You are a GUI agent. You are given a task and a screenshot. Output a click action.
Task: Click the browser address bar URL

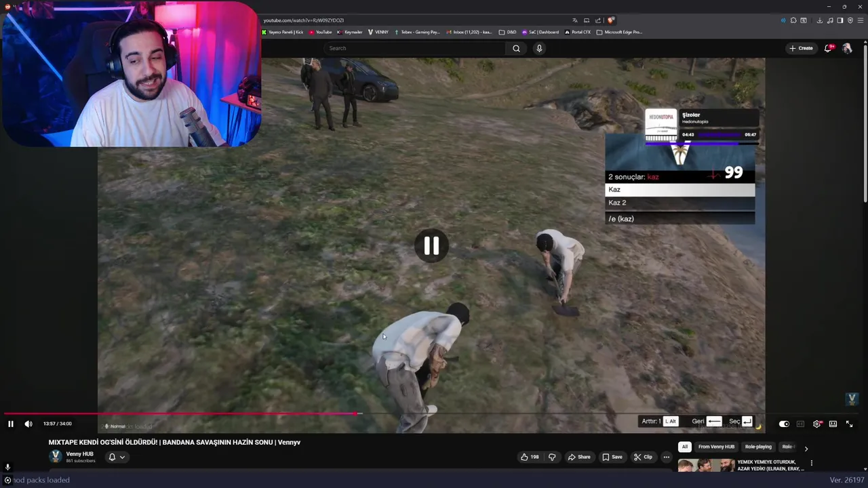[303, 20]
